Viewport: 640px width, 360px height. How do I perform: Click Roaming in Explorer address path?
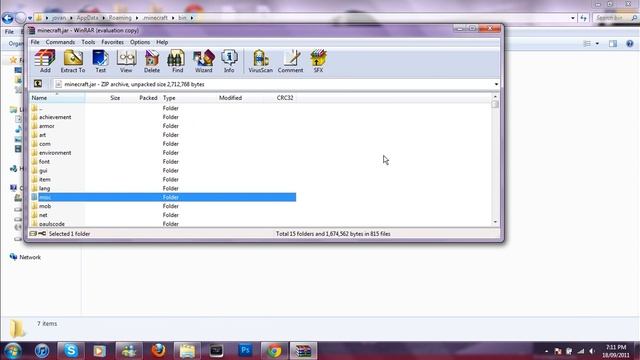tap(120, 18)
